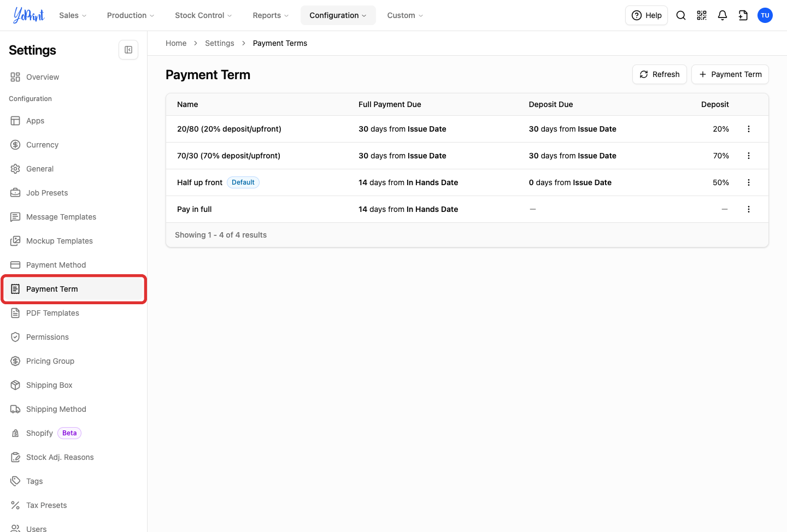Click the new document icon beside bell
The height and width of the screenshot is (532, 787).
point(743,15)
